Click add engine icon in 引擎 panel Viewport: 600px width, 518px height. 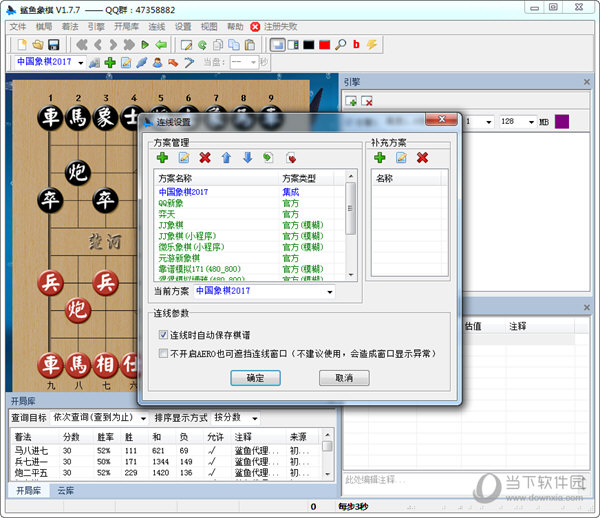tap(351, 101)
